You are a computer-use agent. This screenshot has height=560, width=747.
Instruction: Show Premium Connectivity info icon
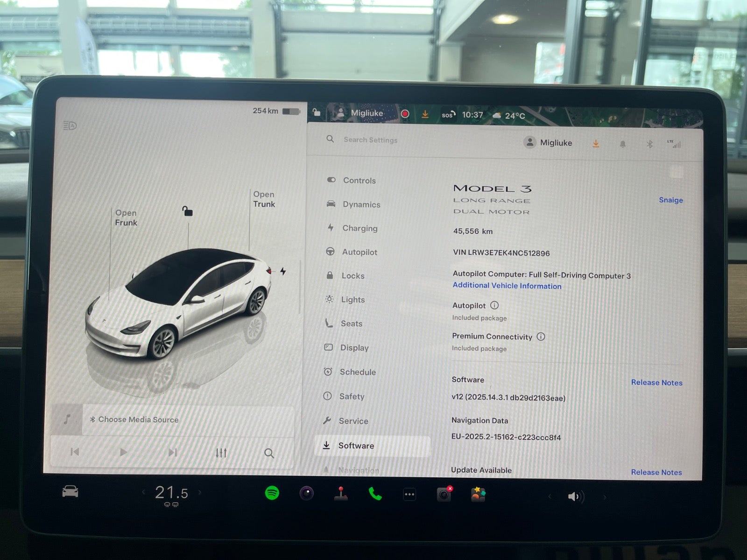541,336
